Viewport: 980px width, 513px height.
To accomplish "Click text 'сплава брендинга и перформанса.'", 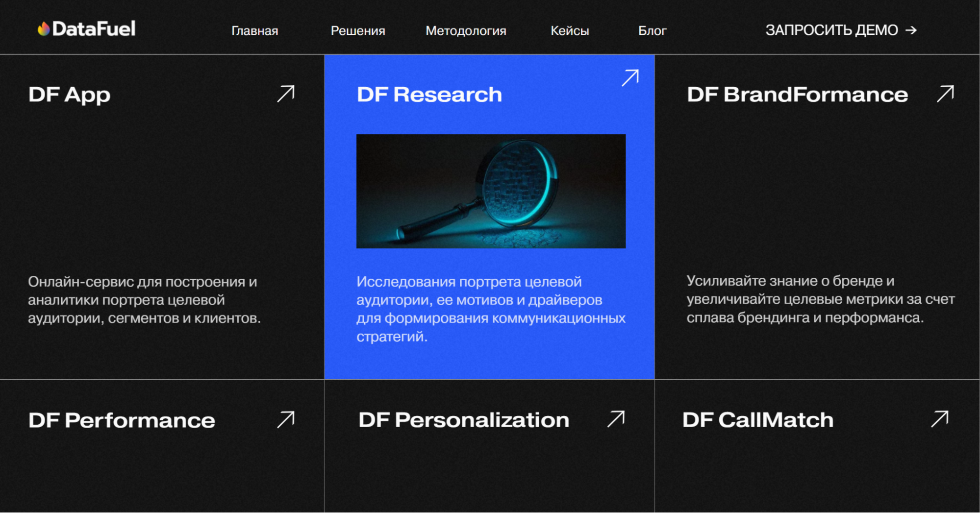I will tap(805, 318).
